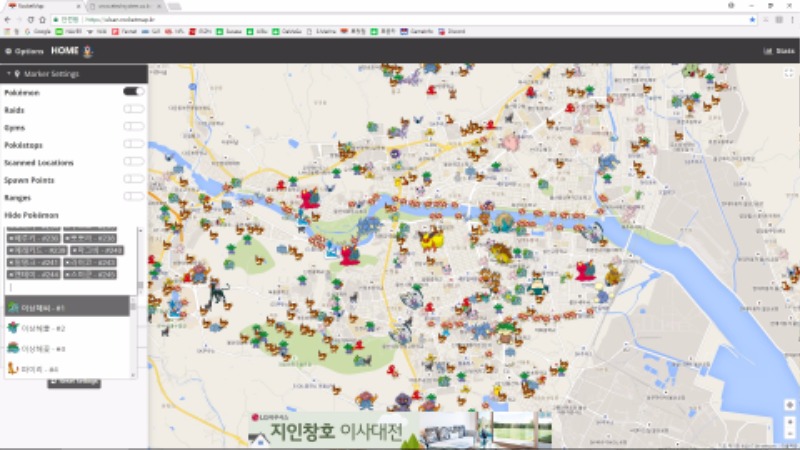Click the dropdown list's down arrow
This screenshot has height=450, width=800.
click(x=134, y=375)
